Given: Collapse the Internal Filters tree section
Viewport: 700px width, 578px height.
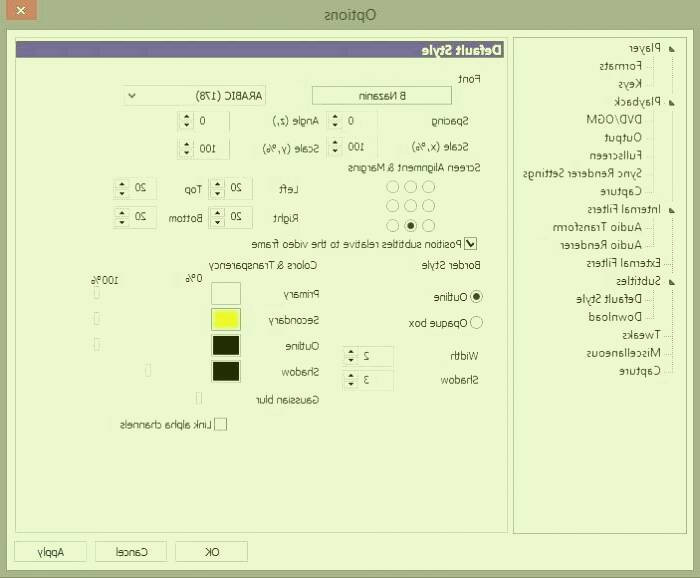Looking at the screenshot, I should point(669,210).
